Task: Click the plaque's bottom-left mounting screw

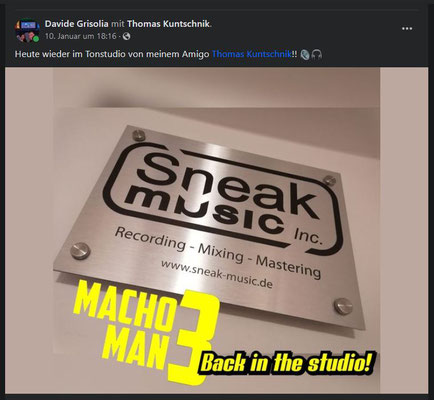Action: pos(80,251)
